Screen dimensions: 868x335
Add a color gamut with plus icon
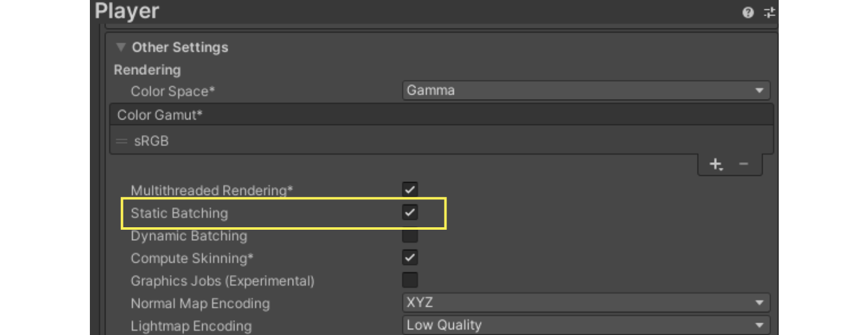point(716,164)
